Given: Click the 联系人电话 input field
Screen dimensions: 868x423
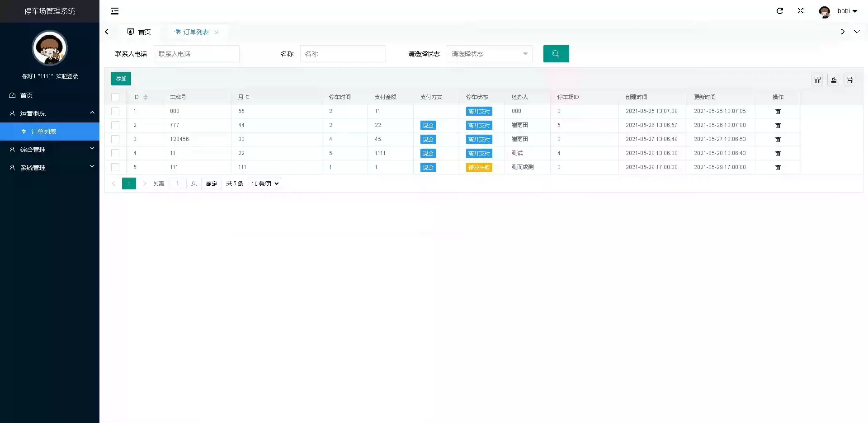Looking at the screenshot, I should tap(196, 54).
